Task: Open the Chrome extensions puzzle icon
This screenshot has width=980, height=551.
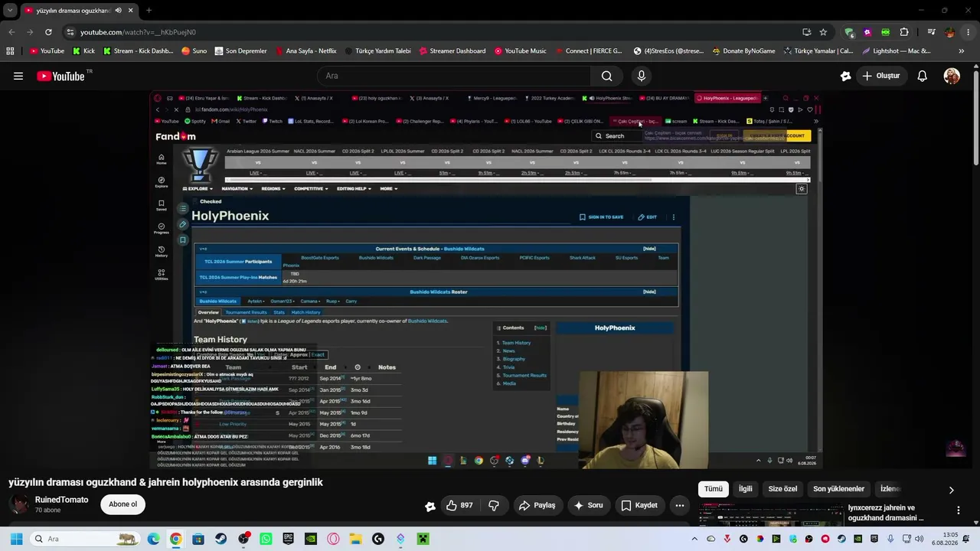Action: click(904, 32)
